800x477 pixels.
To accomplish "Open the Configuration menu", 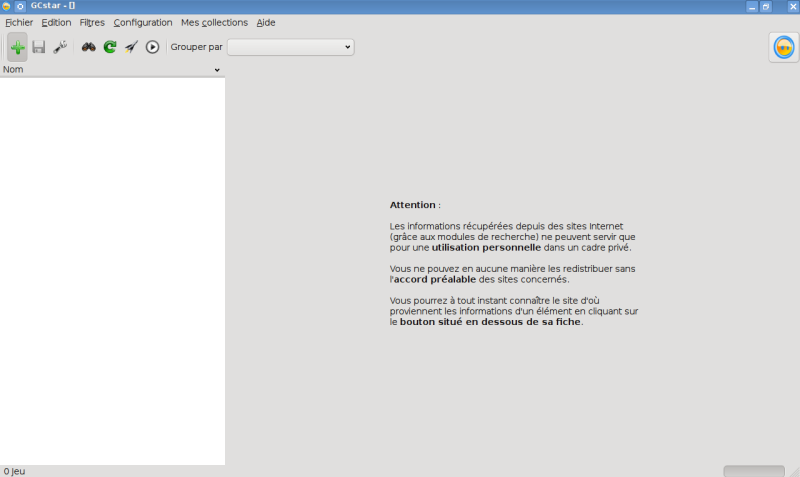I will pos(143,22).
